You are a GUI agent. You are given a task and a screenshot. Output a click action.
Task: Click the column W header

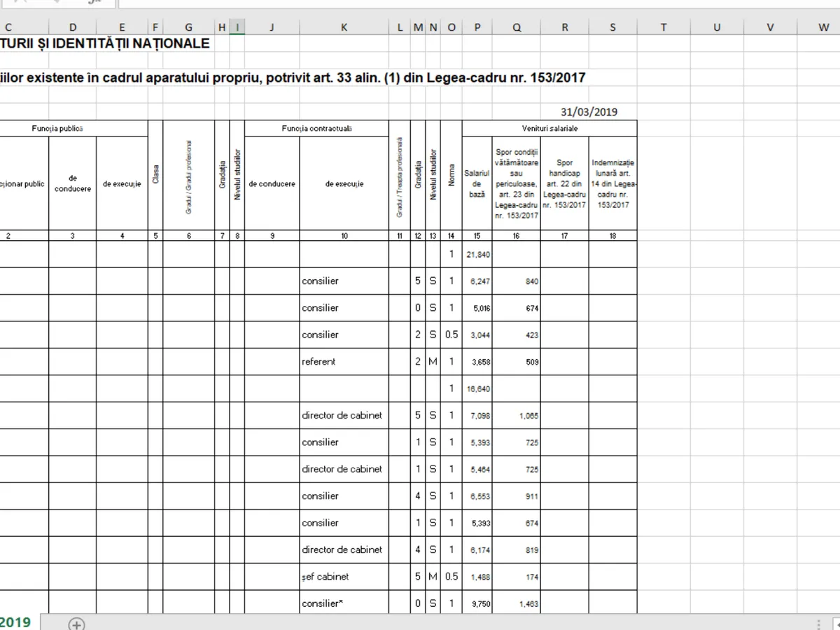(x=823, y=27)
